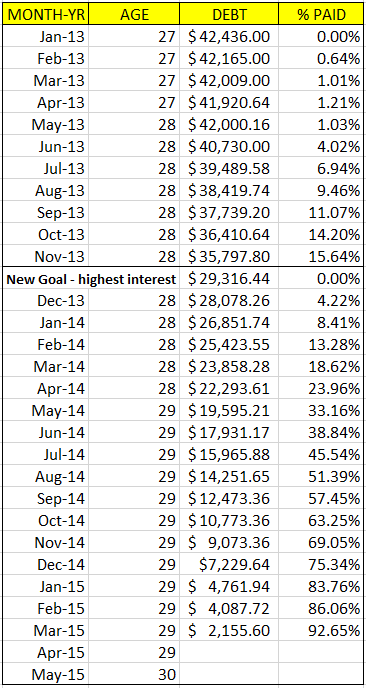Screen dimensions: 366x688
Task: Click the New Goal - highest interest cell
Action: [x=91, y=279]
